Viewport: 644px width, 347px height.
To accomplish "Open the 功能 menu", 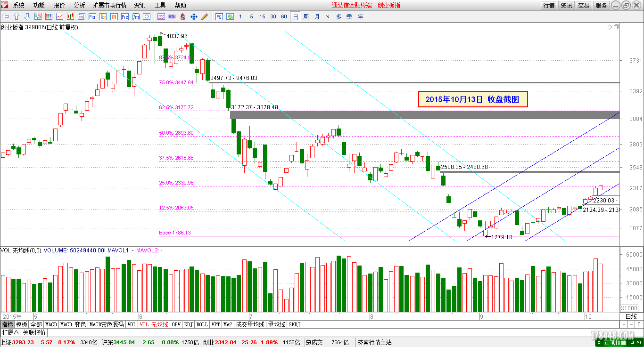I will pyautogui.click(x=39, y=5).
